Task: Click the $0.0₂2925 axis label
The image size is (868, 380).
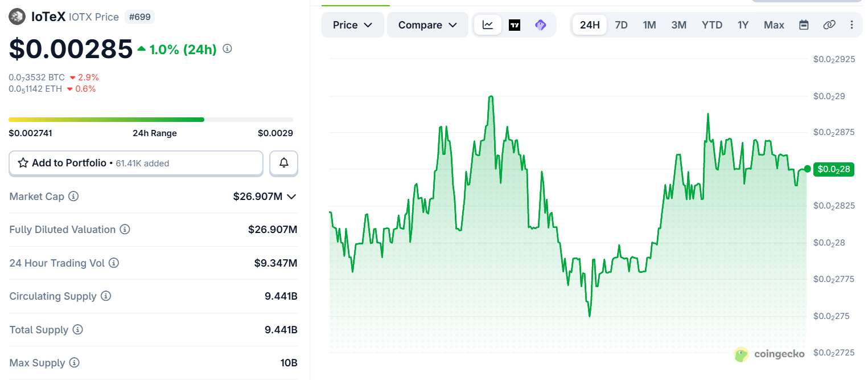Action: tap(834, 59)
